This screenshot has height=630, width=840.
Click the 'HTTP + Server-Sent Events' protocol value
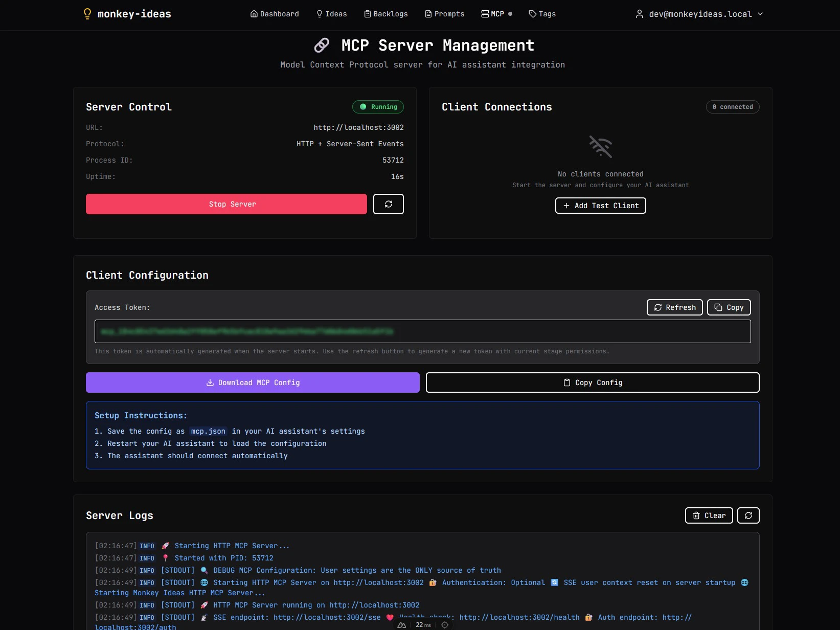click(x=350, y=144)
